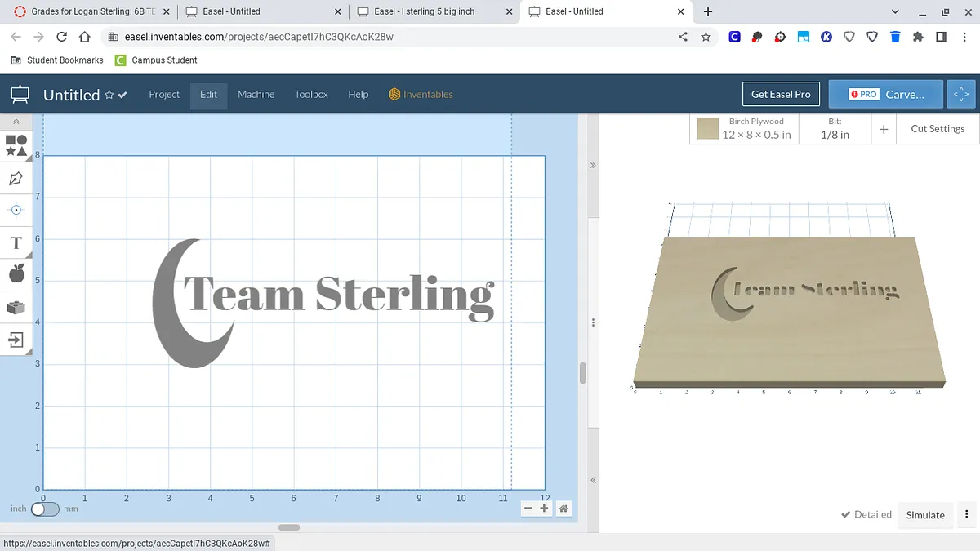Open the Bit 1/8 in selector
This screenshot has width=980, height=551.
(x=834, y=129)
